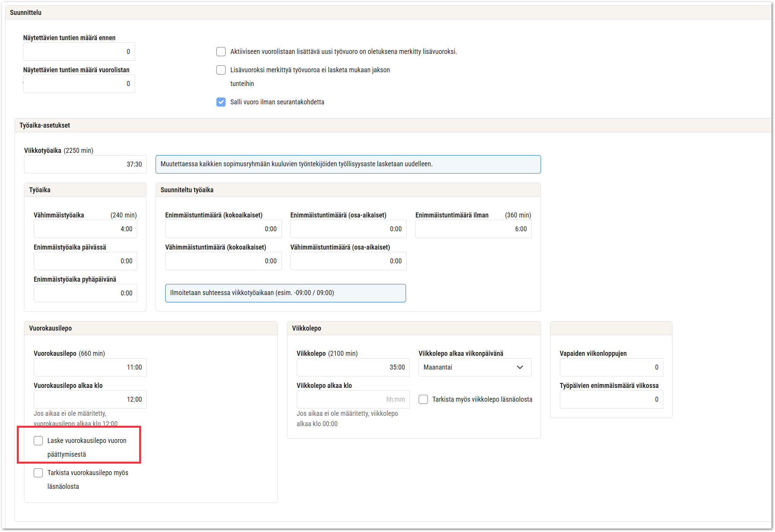
Task: Select the 'Enimmäistyöaika pyhäpäivänä' input
Action: pos(85,293)
